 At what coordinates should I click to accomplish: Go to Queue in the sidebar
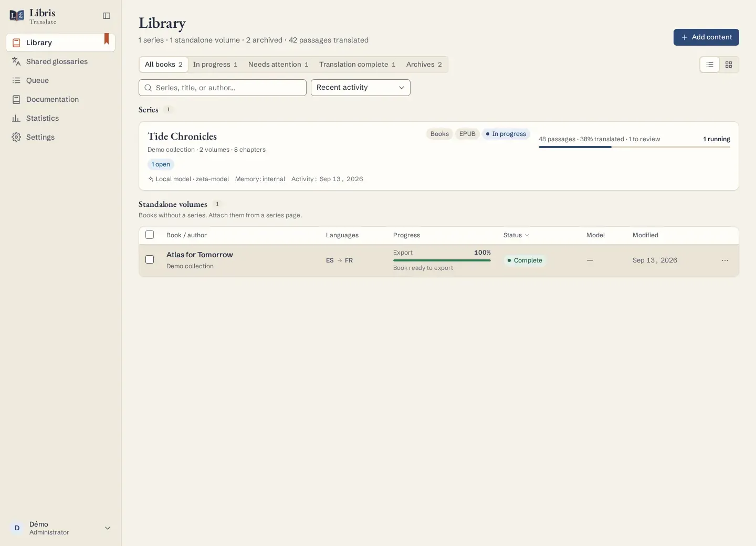click(60, 80)
